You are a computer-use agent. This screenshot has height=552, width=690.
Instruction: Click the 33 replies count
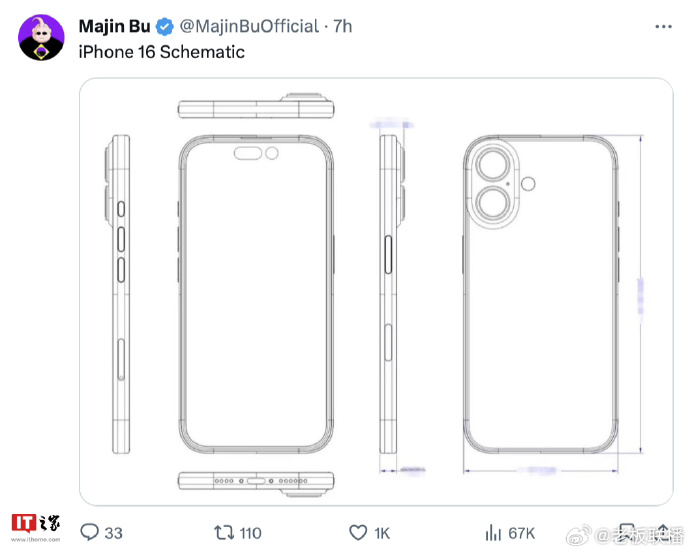[x=114, y=533]
